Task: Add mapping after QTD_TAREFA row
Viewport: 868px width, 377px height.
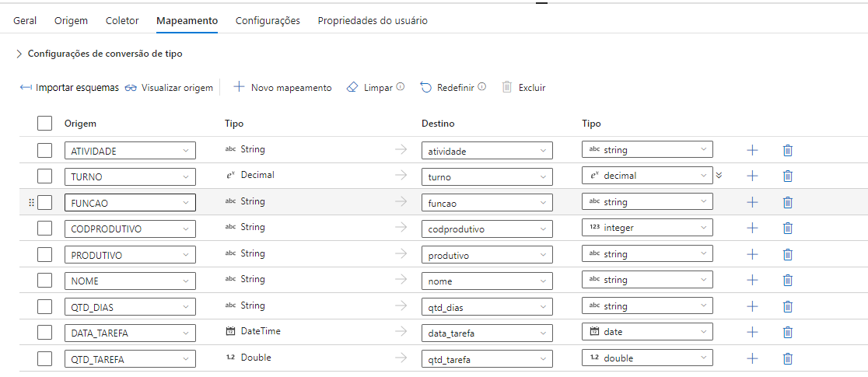Action: [x=752, y=358]
